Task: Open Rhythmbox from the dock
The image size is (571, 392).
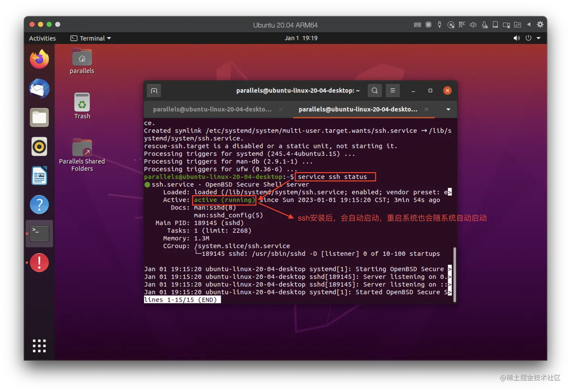Action: click(39, 147)
